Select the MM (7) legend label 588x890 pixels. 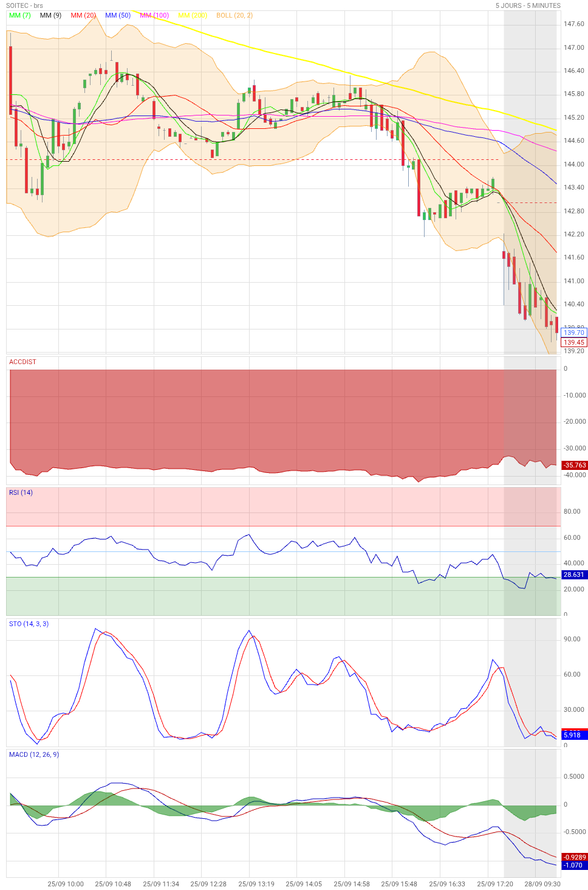20,15
